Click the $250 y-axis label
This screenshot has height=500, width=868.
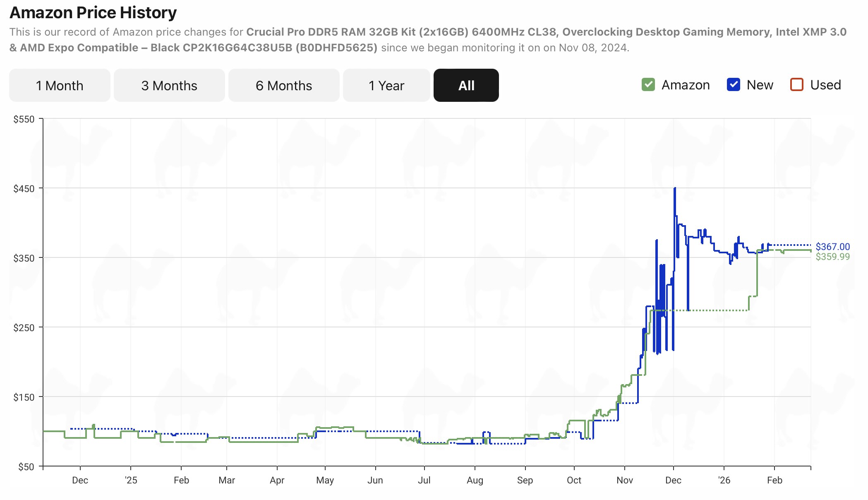[x=24, y=327]
